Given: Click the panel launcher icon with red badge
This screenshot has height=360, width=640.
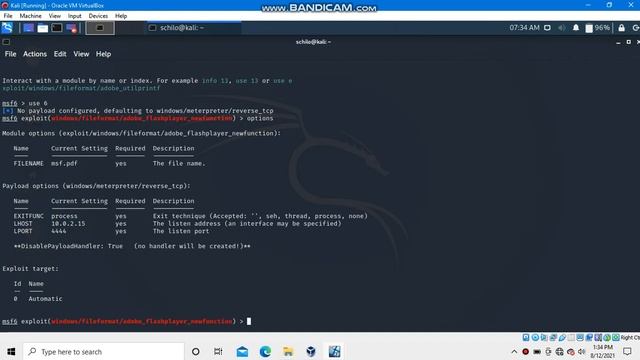Looking at the screenshot, I should pos(71,28).
